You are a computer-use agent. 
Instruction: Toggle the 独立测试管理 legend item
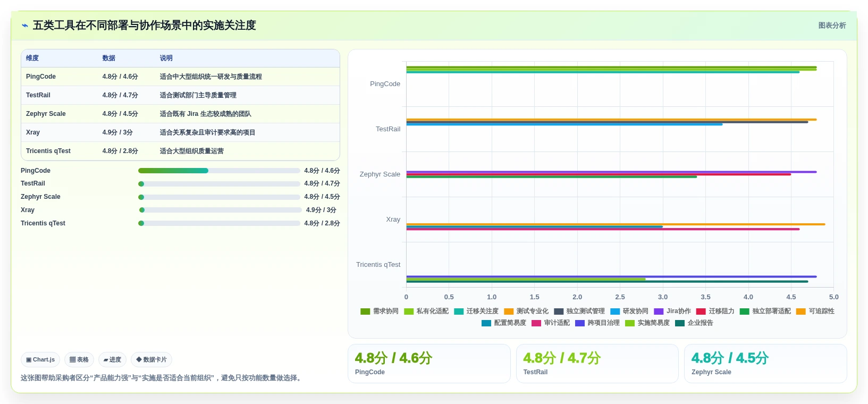tap(579, 312)
